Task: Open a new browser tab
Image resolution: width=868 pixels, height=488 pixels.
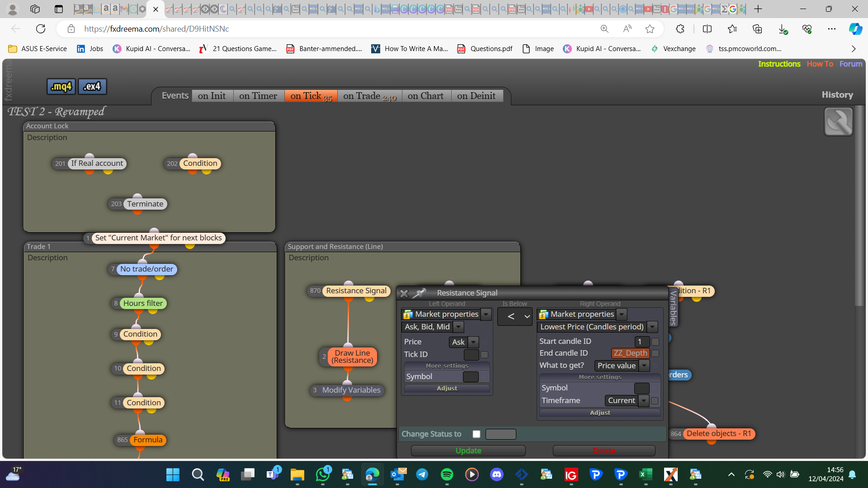Action: (758, 9)
